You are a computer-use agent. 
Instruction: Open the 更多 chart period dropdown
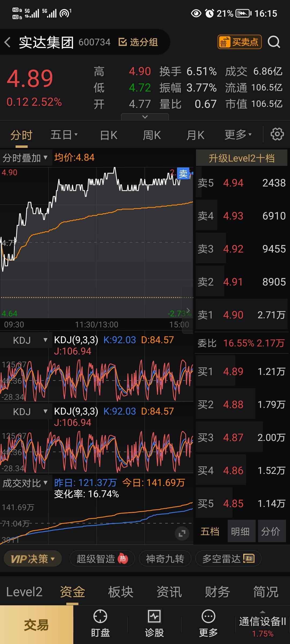click(x=238, y=135)
